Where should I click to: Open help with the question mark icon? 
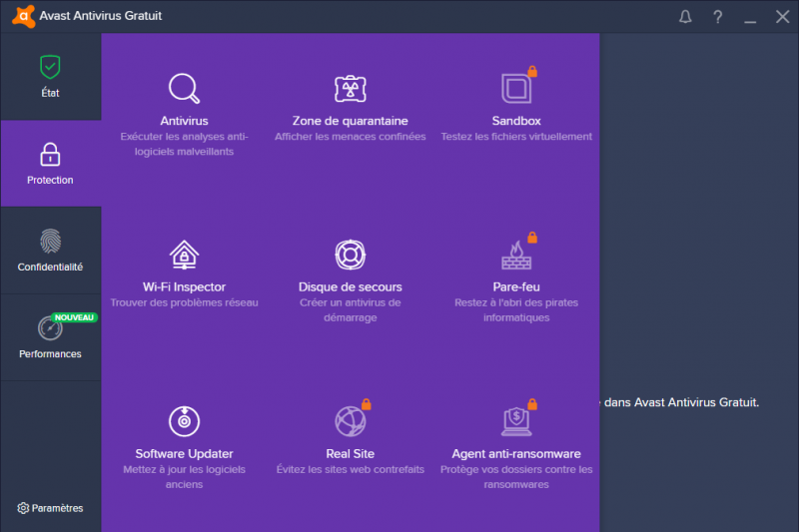click(717, 17)
